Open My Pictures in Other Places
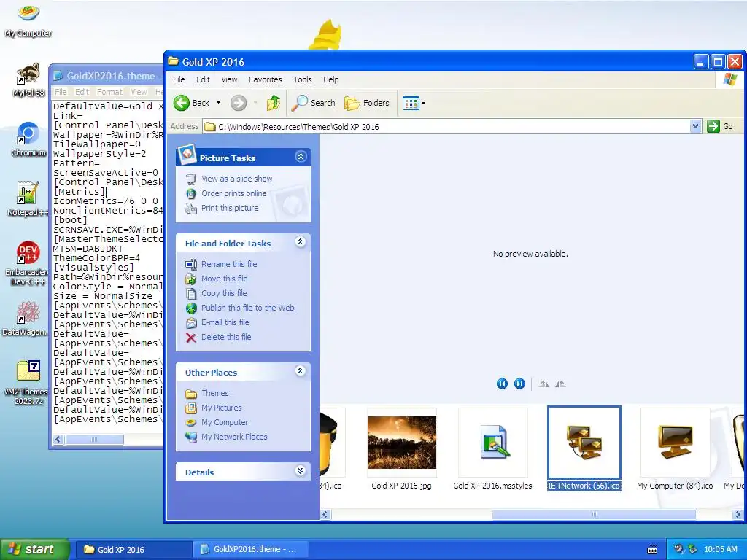747x560 pixels. point(222,408)
